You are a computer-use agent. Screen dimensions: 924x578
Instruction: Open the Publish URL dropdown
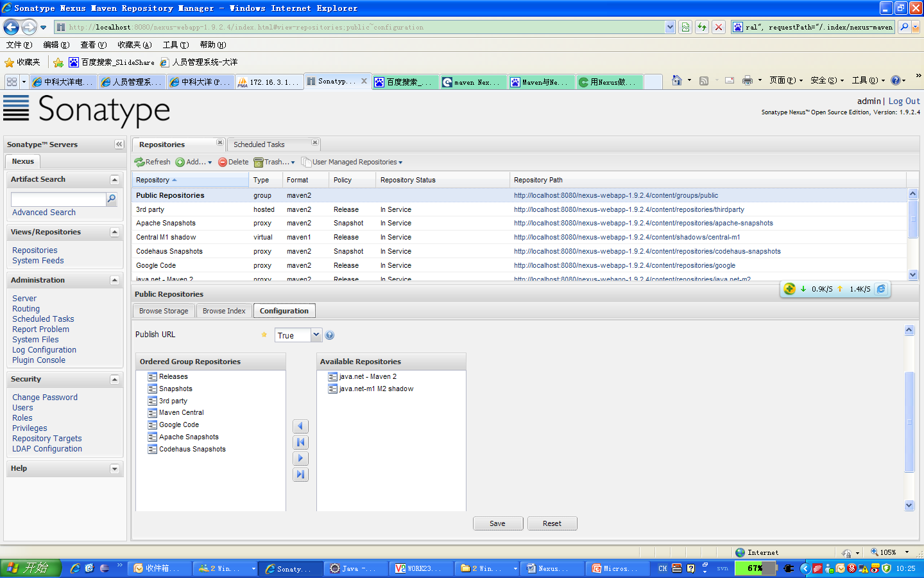pos(316,335)
